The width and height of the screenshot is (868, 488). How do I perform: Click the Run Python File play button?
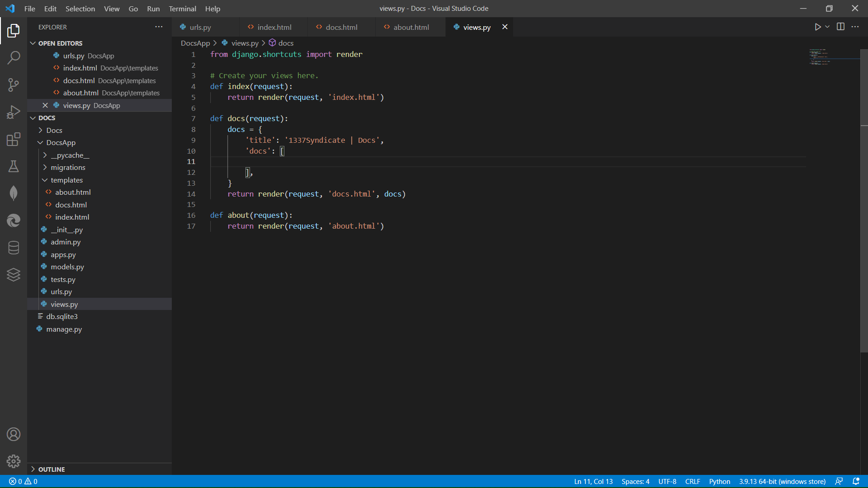817,27
